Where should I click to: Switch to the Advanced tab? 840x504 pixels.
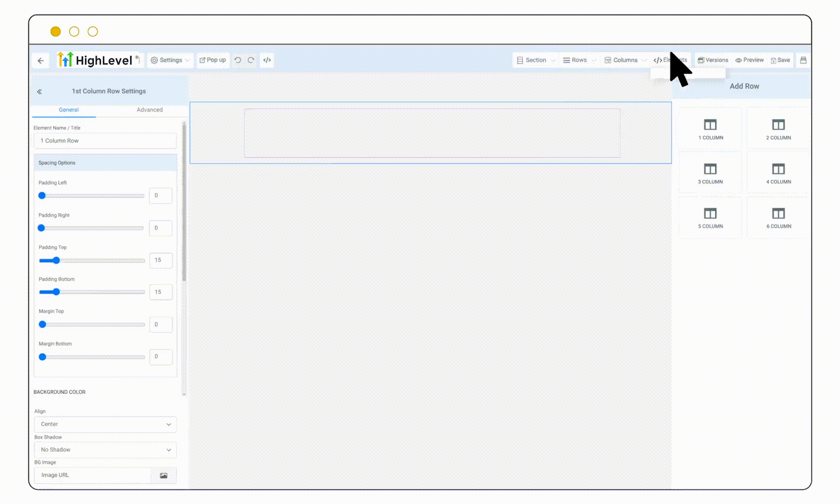[149, 110]
